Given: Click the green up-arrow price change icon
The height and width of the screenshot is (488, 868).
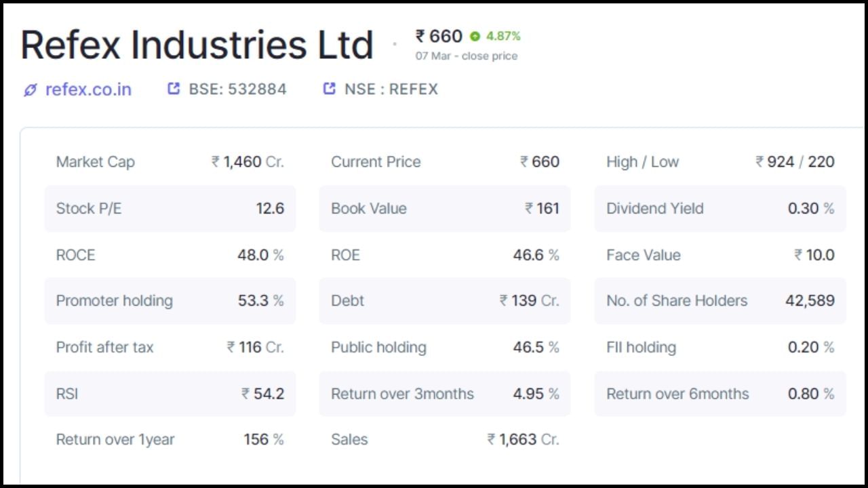Looking at the screenshot, I should point(475,37).
